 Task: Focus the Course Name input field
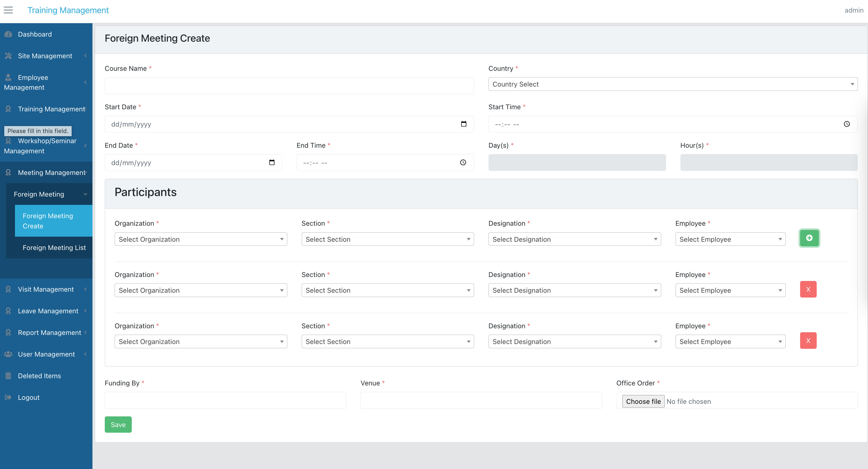(x=289, y=85)
